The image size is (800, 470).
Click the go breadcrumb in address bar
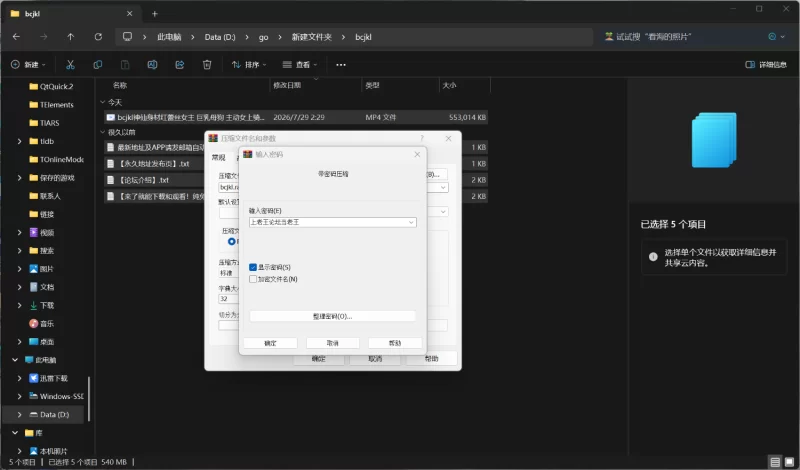(x=263, y=37)
